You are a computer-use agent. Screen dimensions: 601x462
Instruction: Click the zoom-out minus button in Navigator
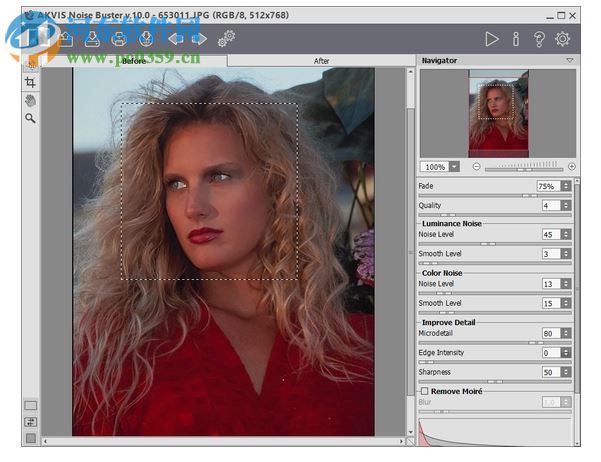476,166
